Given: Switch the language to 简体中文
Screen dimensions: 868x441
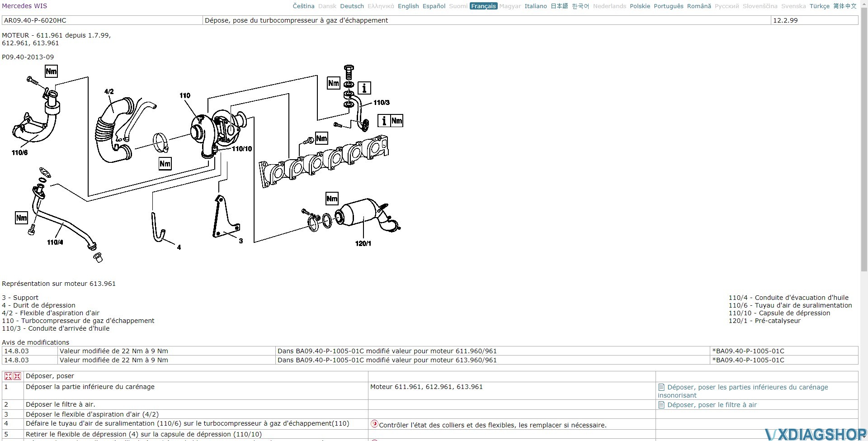Looking at the screenshot, I should [x=845, y=6].
